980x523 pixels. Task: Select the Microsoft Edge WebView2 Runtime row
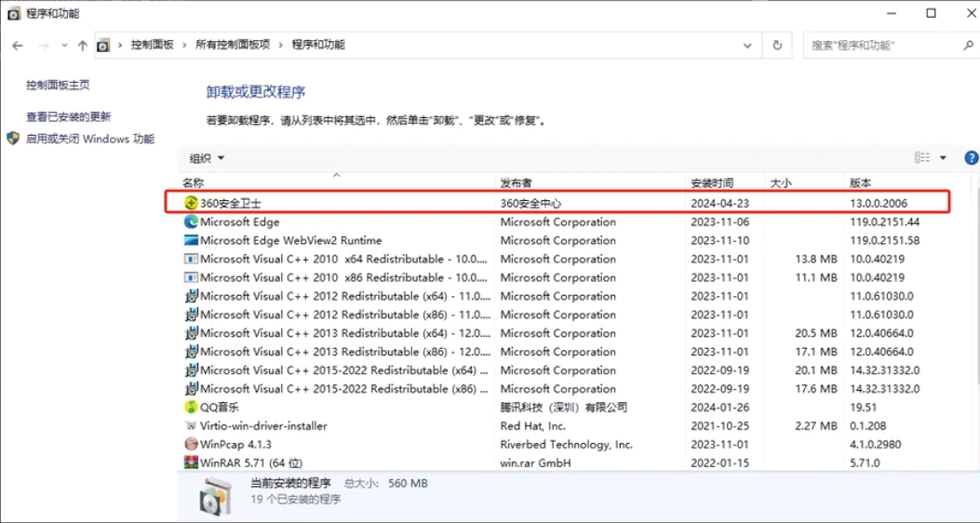click(x=290, y=240)
